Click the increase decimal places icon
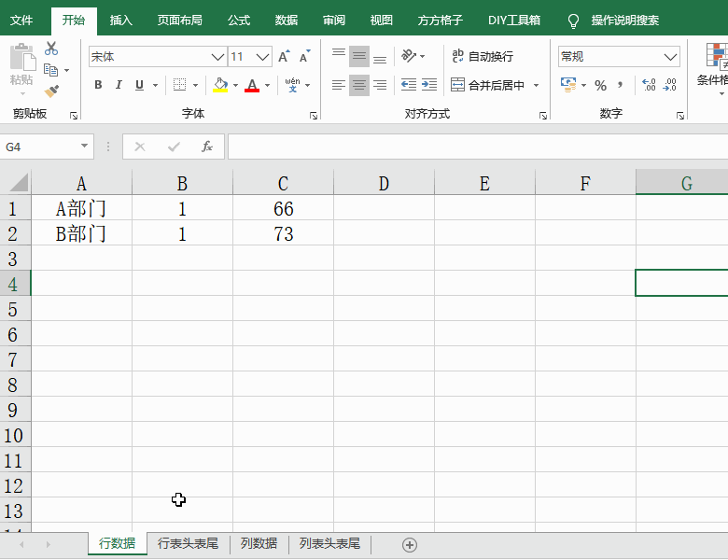Screen dimensions: 728x560 650,85
